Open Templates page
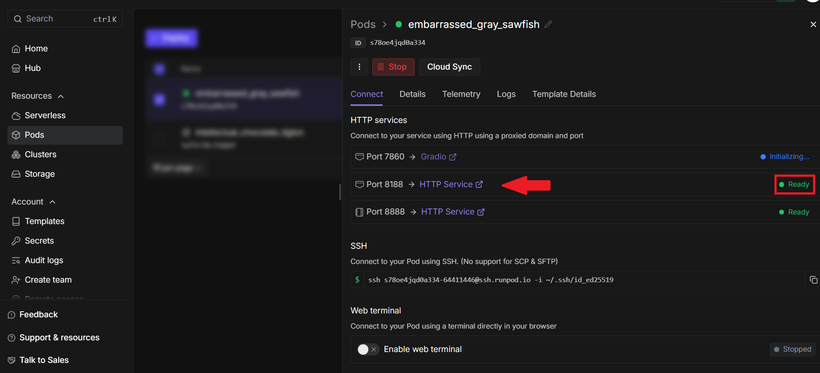 click(44, 221)
